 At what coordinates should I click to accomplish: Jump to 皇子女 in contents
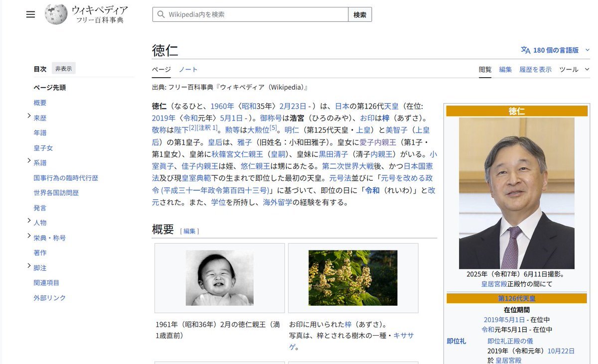point(43,148)
